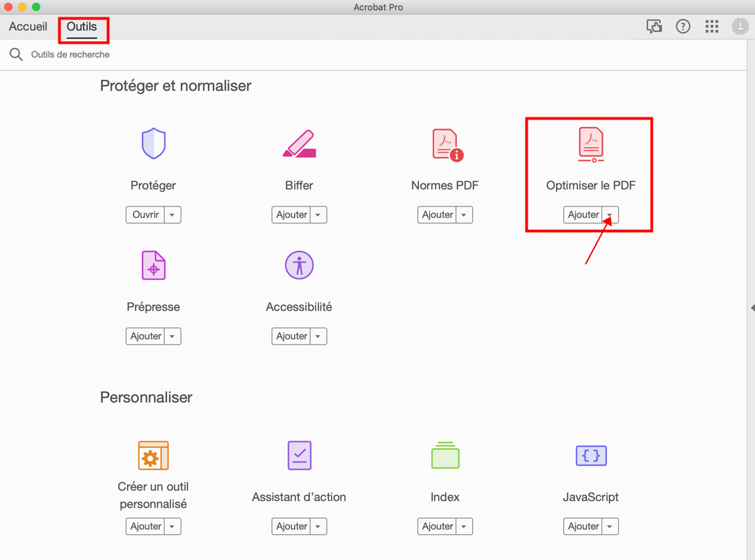Click the Prépresse label text

(153, 307)
